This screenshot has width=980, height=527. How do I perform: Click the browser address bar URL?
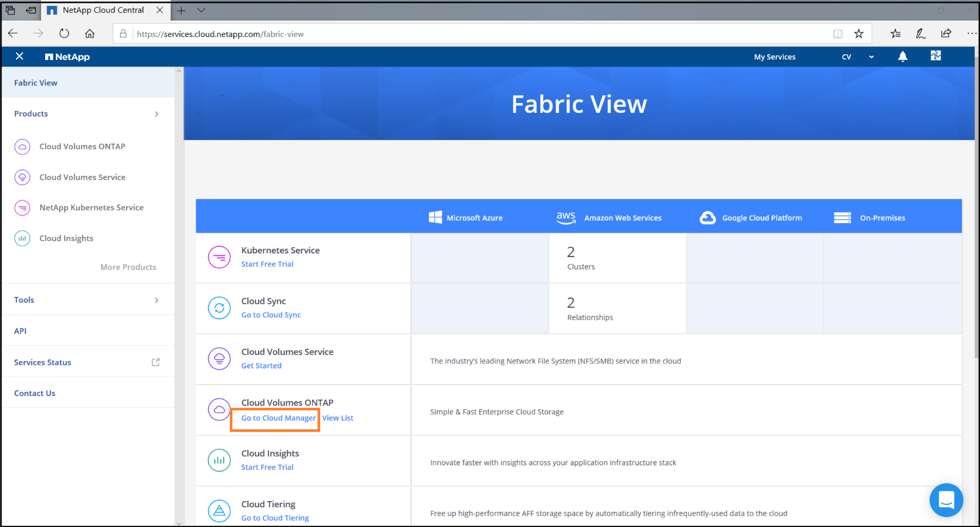point(220,34)
